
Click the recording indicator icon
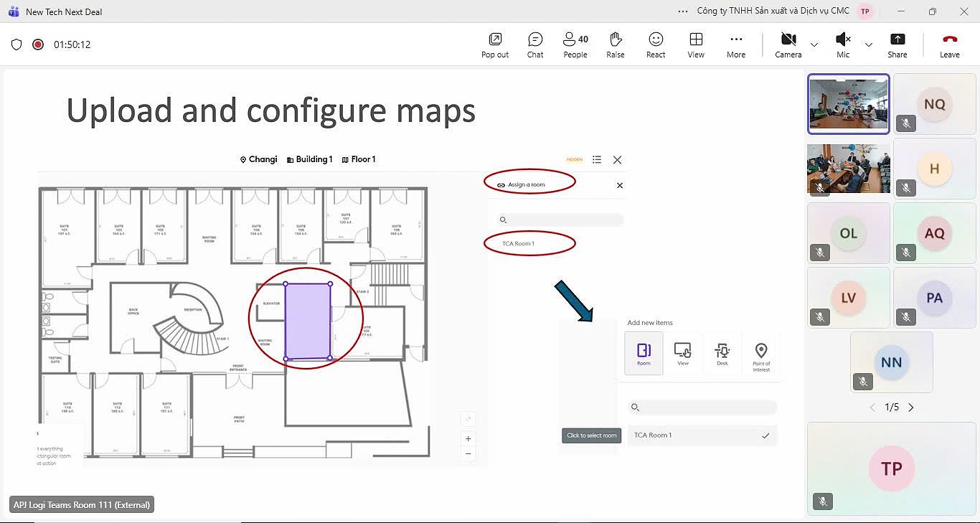[38, 44]
